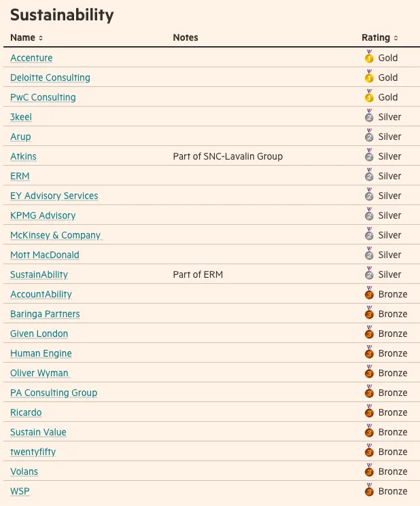The width and height of the screenshot is (420, 506).
Task: Open the Accenture link
Action: pyautogui.click(x=31, y=58)
